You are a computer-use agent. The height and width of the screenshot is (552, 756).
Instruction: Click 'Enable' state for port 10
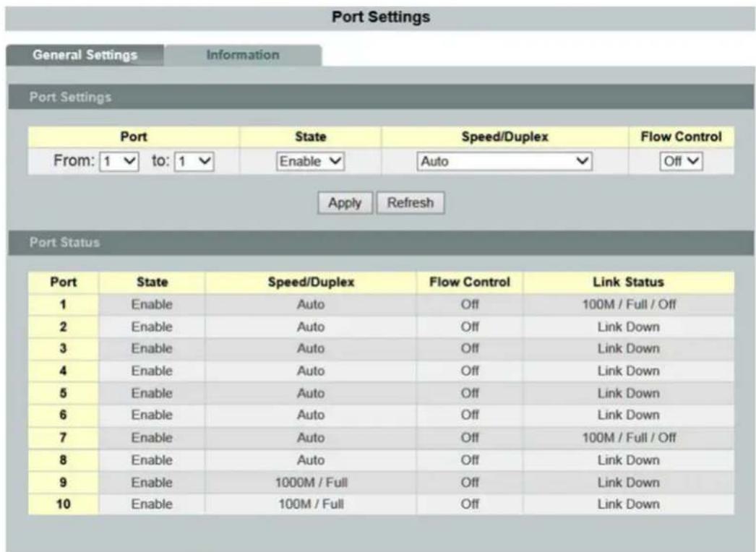point(152,504)
